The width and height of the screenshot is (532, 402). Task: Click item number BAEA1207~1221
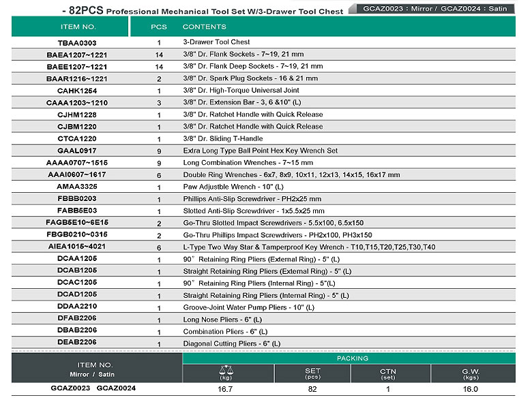coord(77,55)
